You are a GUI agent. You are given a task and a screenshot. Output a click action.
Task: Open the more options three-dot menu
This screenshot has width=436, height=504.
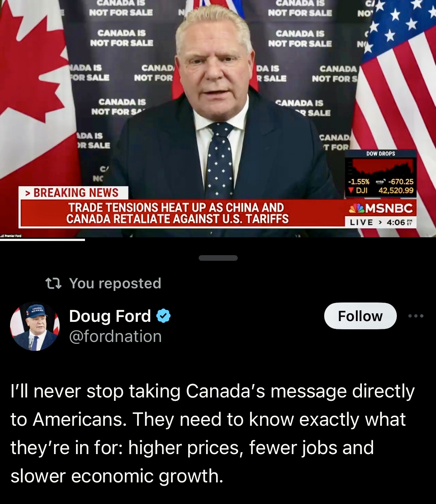416,316
